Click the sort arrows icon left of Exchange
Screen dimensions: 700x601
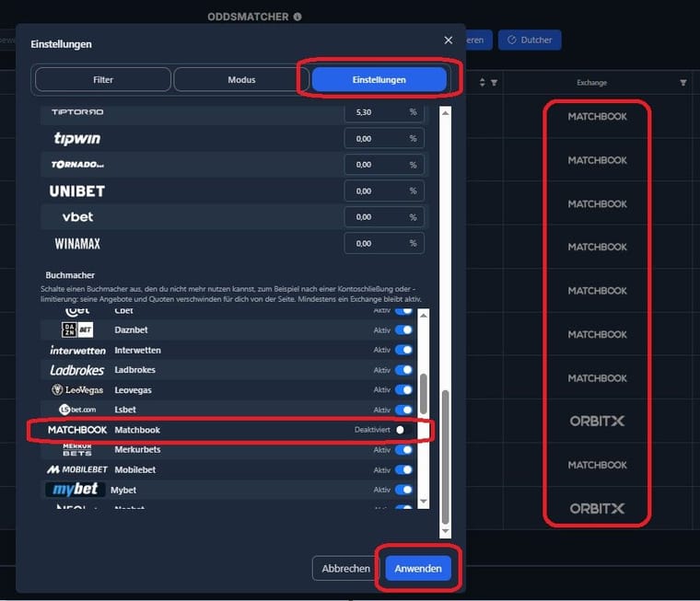[482, 83]
